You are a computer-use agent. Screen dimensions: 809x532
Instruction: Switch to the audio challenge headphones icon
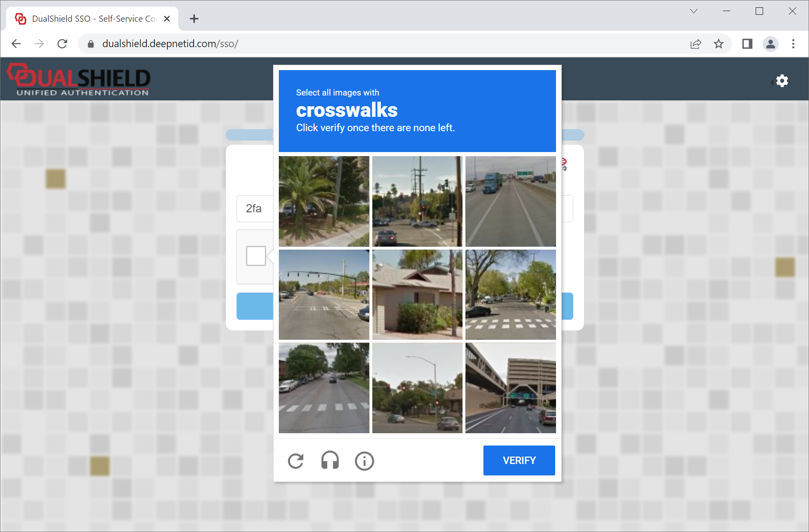point(330,461)
